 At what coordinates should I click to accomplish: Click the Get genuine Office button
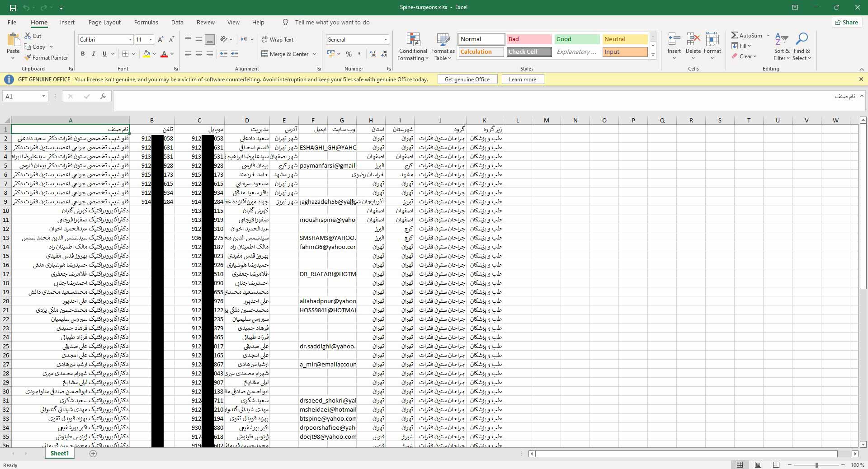[467, 80]
